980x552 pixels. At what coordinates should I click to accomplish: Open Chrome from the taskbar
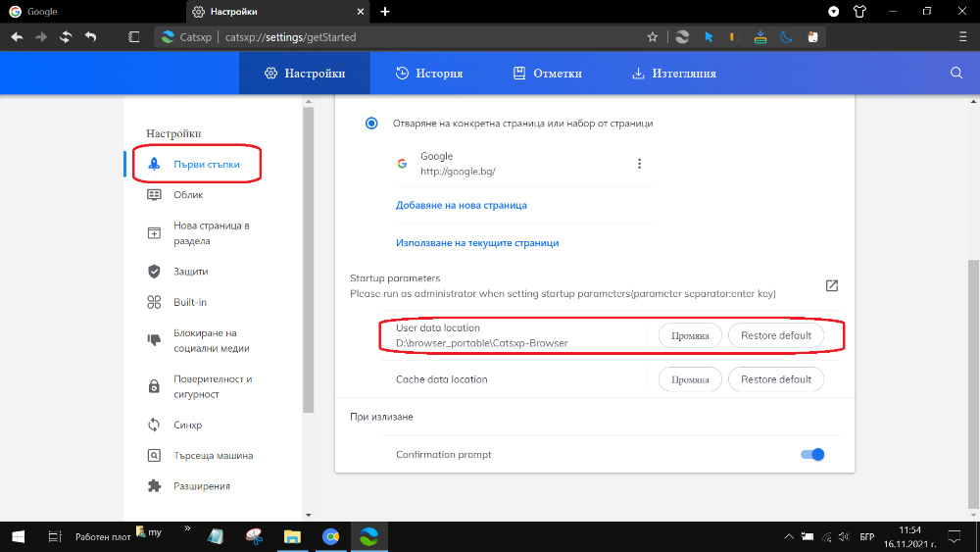pyautogui.click(x=330, y=536)
